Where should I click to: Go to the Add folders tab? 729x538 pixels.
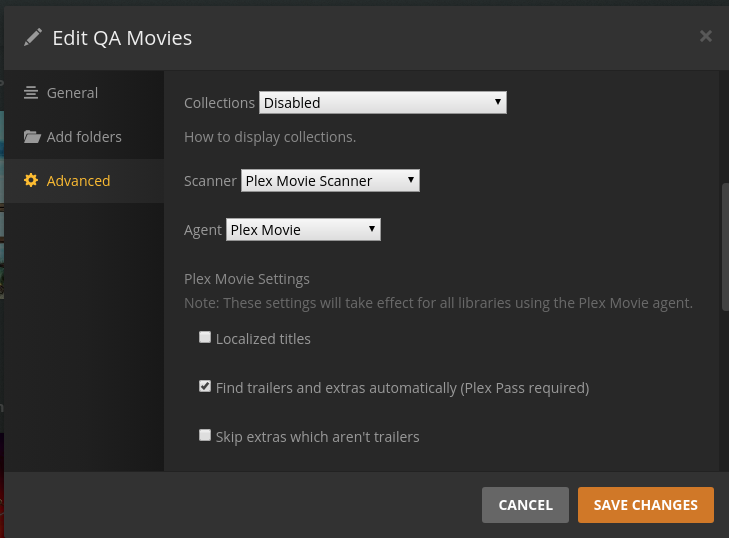(x=84, y=137)
